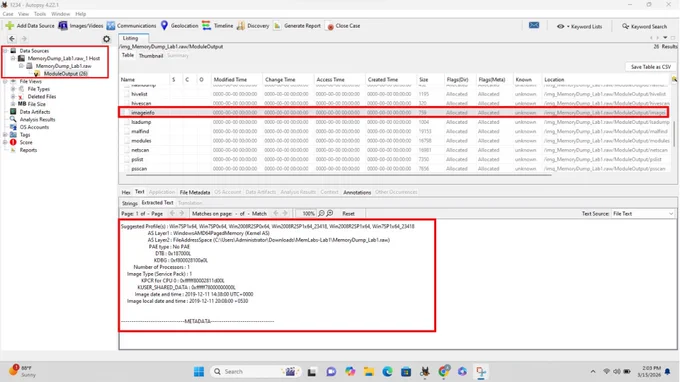680x382 pixels.
Task: Select the netscan file row
Action: click(394, 150)
